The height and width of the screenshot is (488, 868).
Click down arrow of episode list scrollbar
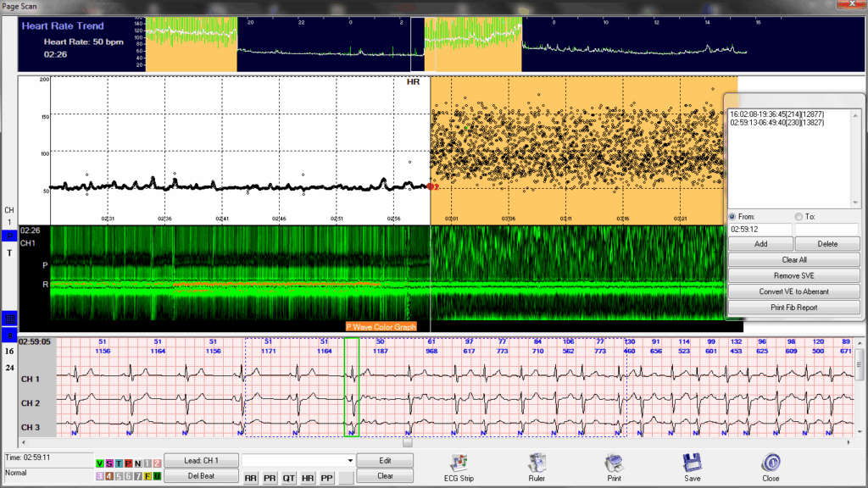pos(855,202)
